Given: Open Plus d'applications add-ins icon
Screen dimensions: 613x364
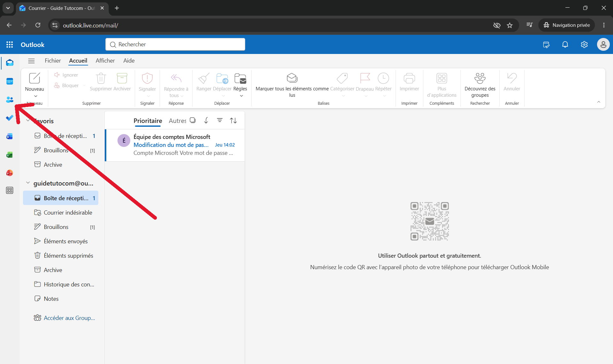Looking at the screenshot, I should (442, 78).
